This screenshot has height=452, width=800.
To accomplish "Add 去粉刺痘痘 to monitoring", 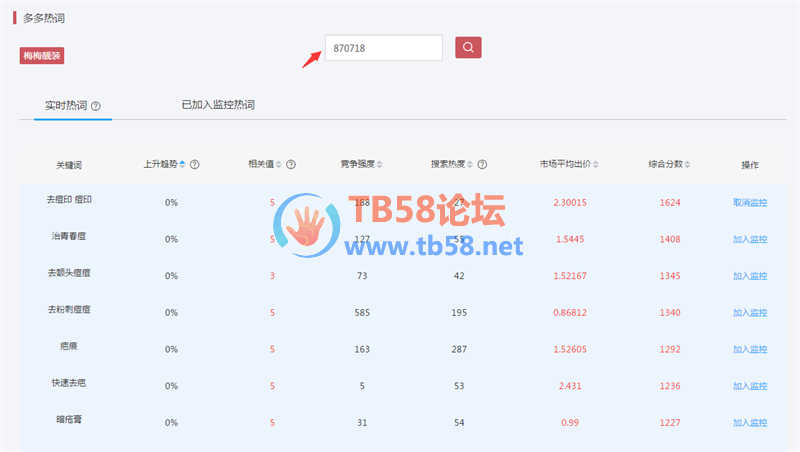I will pos(749,313).
